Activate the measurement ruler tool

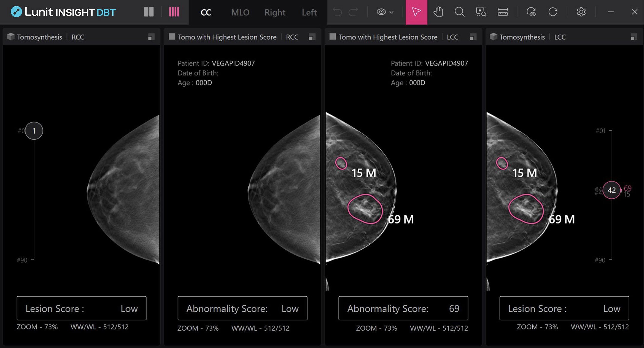coord(503,12)
